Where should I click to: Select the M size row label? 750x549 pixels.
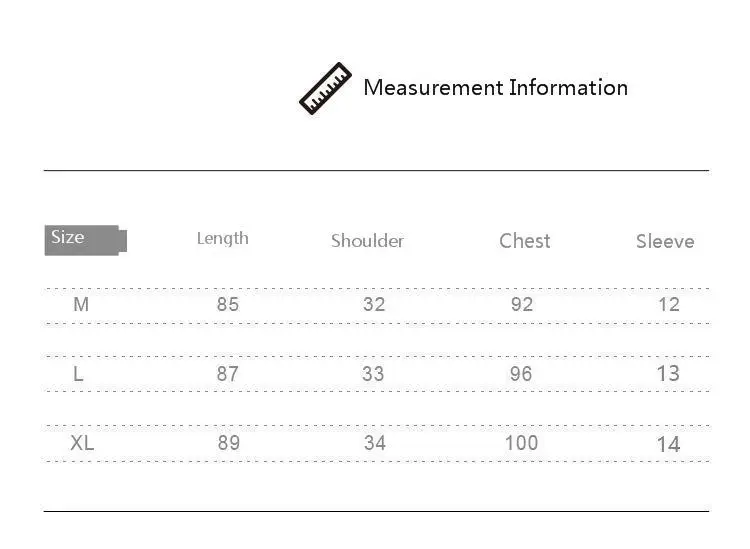[x=81, y=304]
